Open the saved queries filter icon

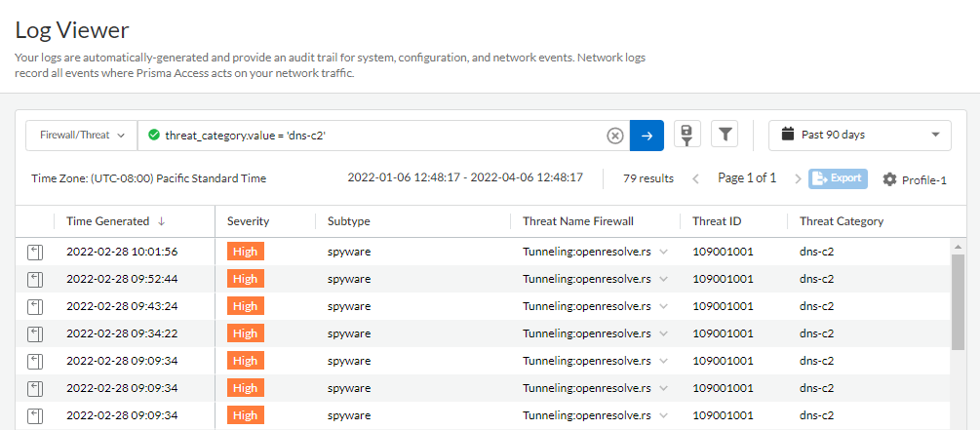pos(687,136)
